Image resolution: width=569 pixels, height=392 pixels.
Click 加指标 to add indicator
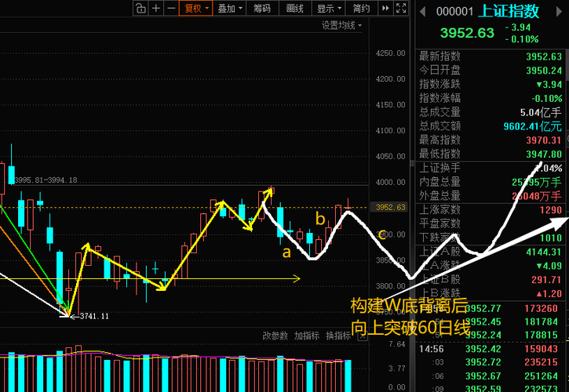point(307,336)
